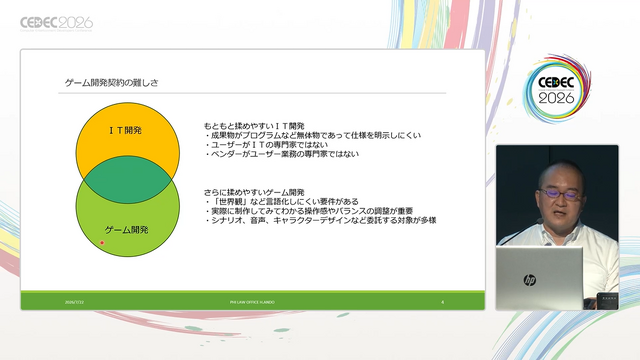
Task: Select the light green ゲーム開発 circle
Action: (127, 229)
